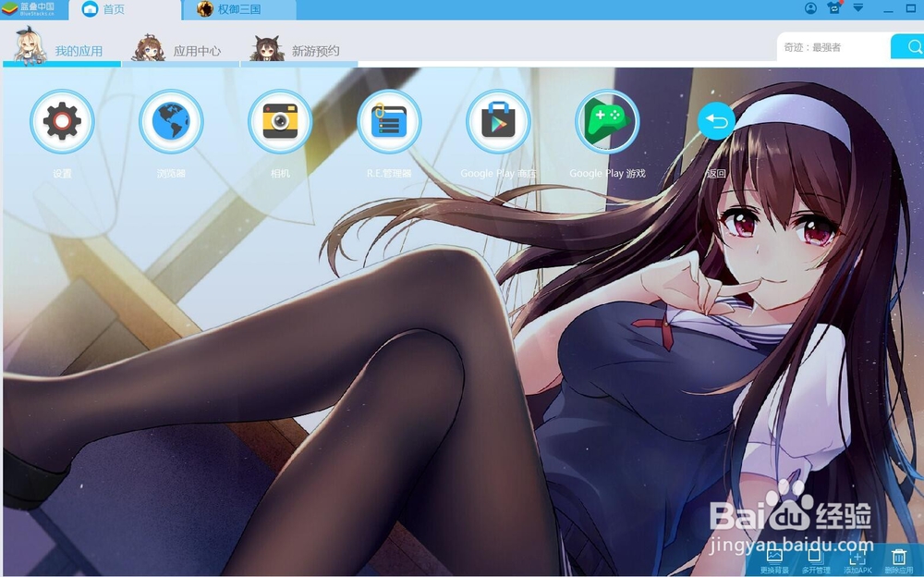Switch to the 新游预约 tab
This screenshot has width=924, height=577.
tap(299, 50)
